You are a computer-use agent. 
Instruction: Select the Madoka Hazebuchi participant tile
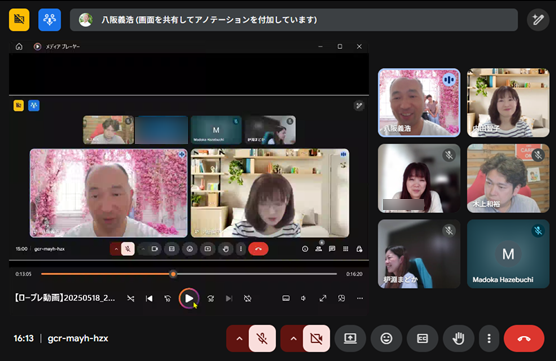(x=508, y=254)
